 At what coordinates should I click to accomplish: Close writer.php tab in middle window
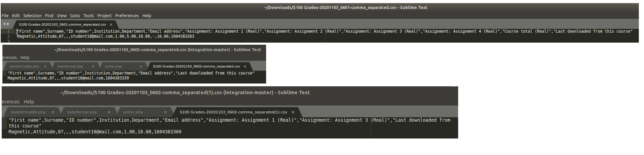point(141,66)
